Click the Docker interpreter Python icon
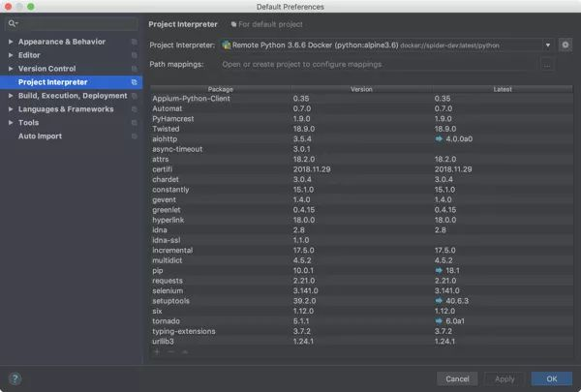 pyautogui.click(x=226, y=45)
